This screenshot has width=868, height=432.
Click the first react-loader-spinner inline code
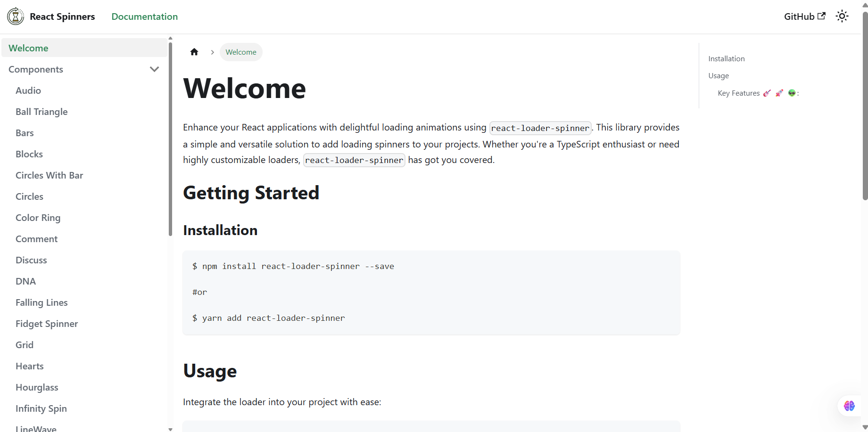(540, 128)
